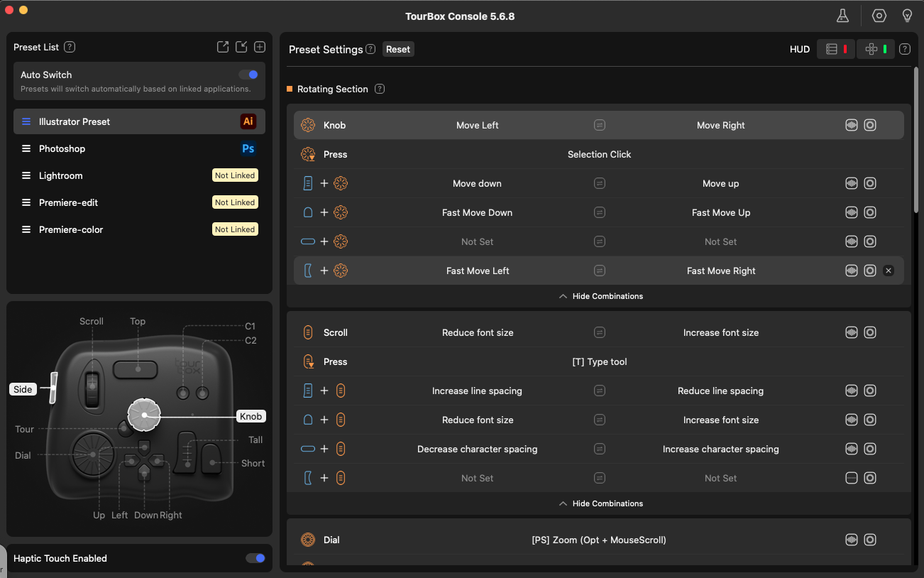Toggle the Auto Switch setting
Screen dimensions: 924x578
(x=248, y=75)
